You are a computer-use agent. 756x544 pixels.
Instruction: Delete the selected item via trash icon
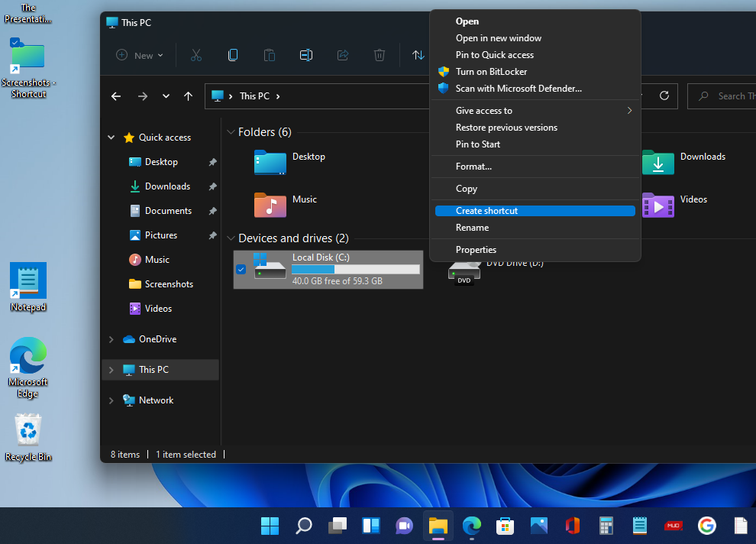coord(379,55)
